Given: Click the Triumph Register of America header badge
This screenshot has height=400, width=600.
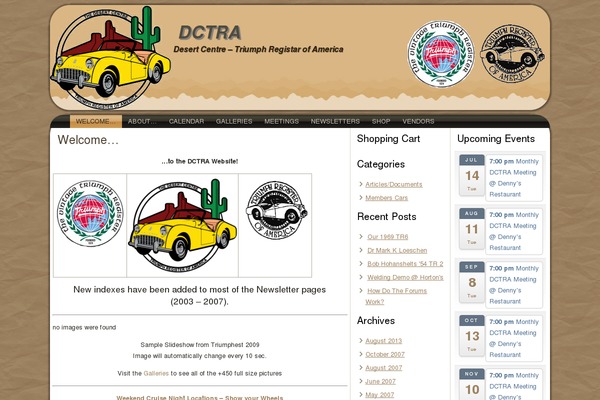Looking at the screenshot, I should [512, 53].
